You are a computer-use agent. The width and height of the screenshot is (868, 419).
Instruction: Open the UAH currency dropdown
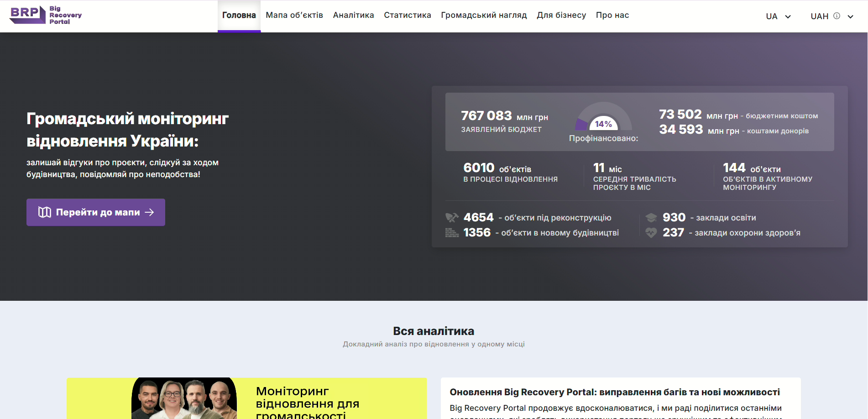(819, 16)
